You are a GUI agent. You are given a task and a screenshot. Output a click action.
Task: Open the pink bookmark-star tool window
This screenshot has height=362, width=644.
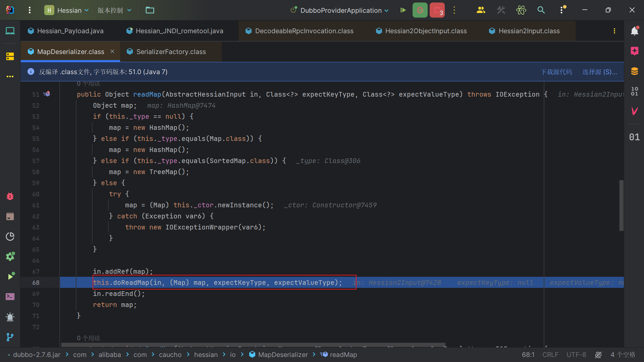[x=634, y=51]
